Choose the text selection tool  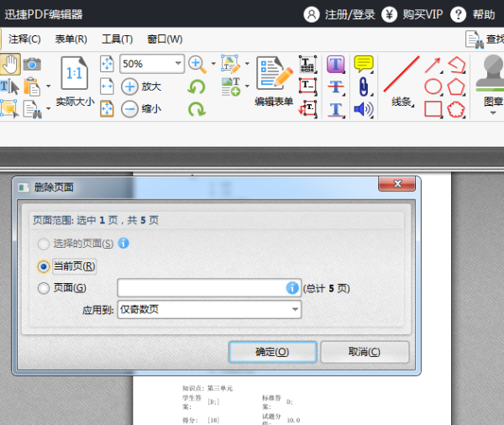9,87
